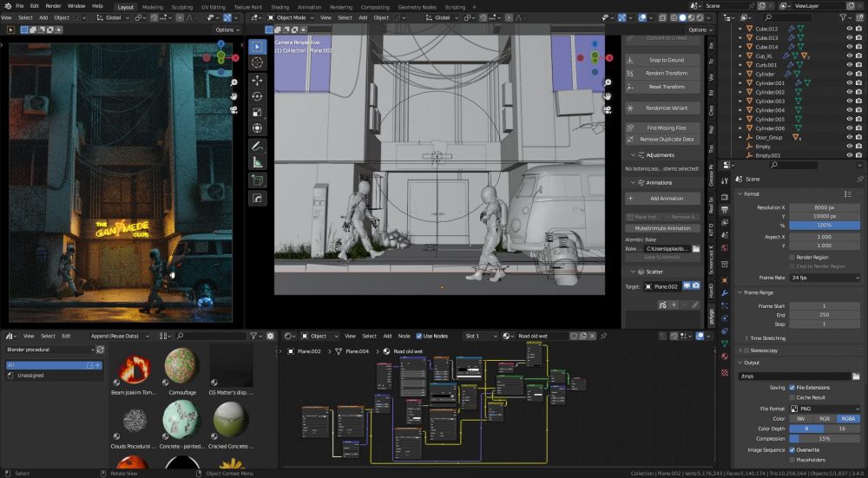This screenshot has height=478, width=868.
Task: Click folder icon next to /tmp\ output path
Action: (856, 377)
